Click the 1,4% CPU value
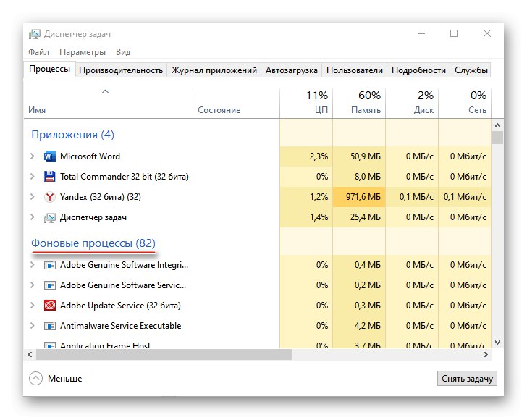The width and height of the screenshot is (527, 420). click(319, 217)
